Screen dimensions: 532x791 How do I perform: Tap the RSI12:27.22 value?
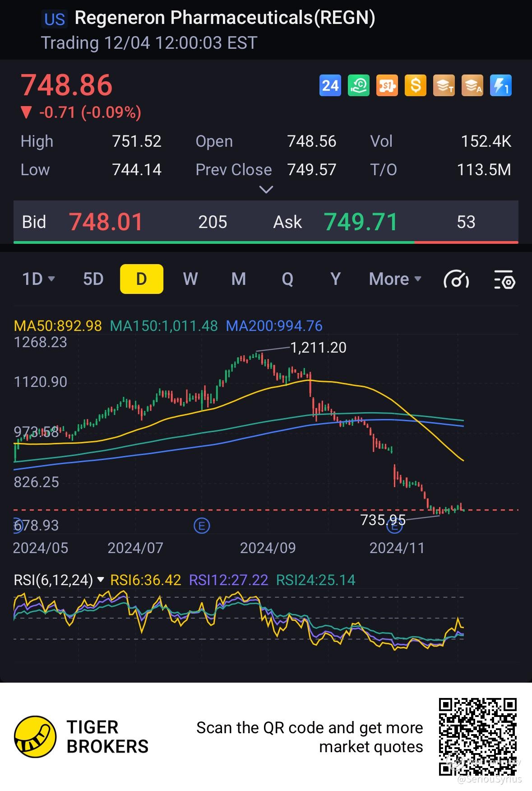(228, 580)
